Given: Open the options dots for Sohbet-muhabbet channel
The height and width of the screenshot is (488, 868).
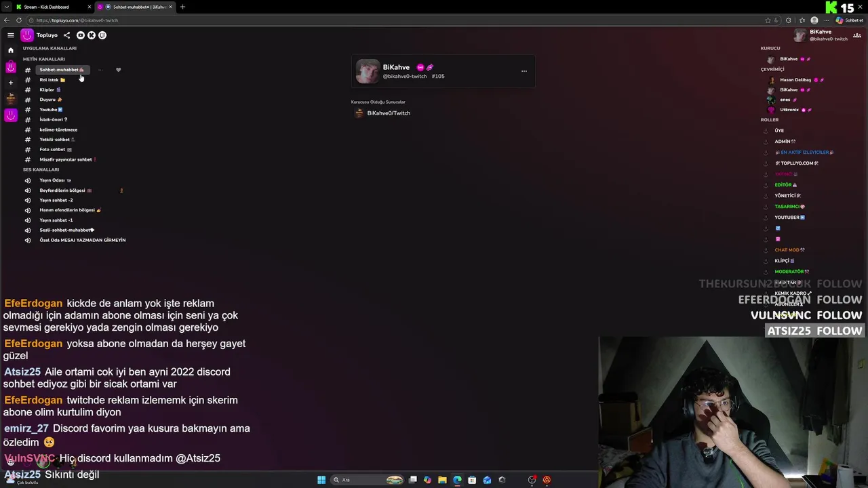Looking at the screenshot, I should coord(100,70).
